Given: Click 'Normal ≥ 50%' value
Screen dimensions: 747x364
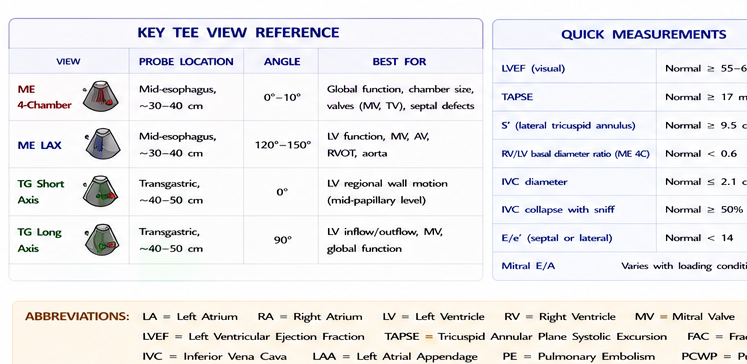Looking at the screenshot, I should tap(704, 210).
